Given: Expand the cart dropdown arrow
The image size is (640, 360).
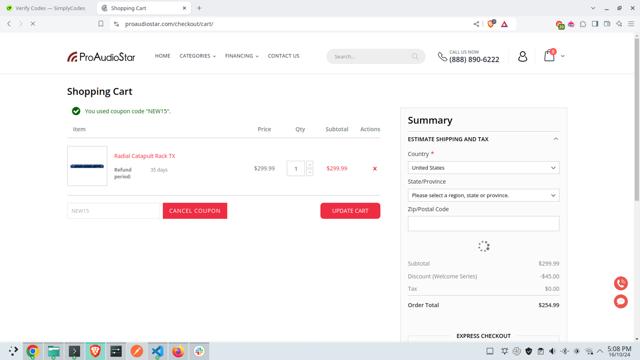Looking at the screenshot, I should pyautogui.click(x=562, y=56).
